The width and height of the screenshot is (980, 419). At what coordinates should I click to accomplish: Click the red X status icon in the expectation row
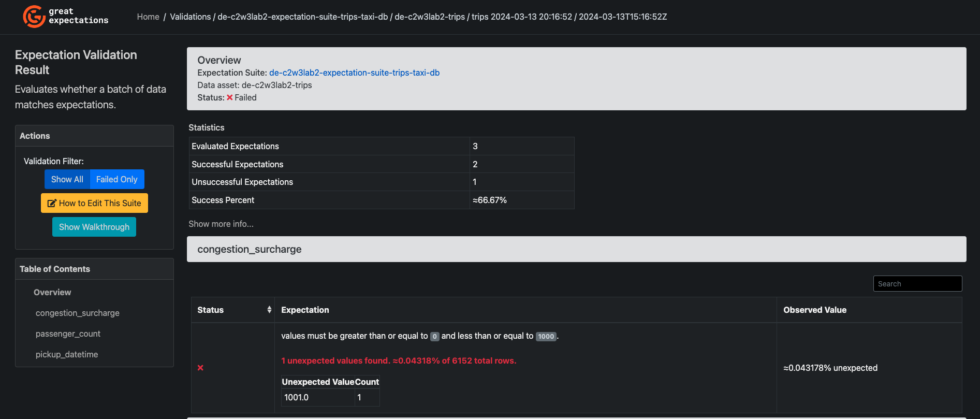[x=200, y=368]
